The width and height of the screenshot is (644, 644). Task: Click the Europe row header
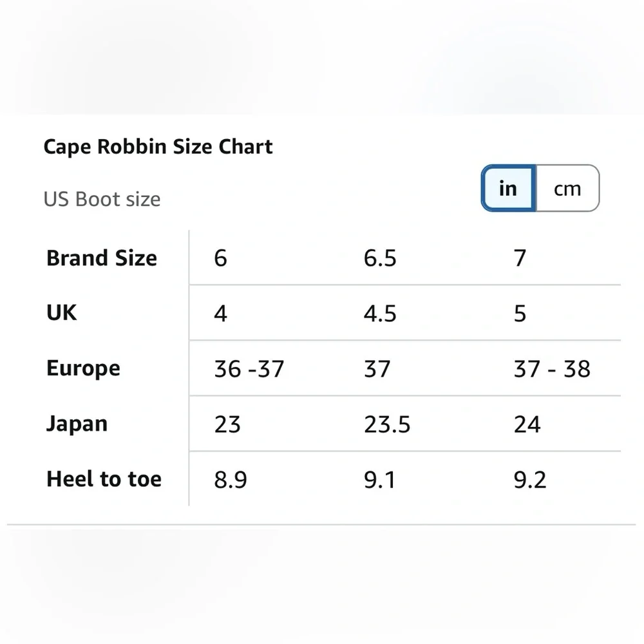pyautogui.click(x=83, y=368)
